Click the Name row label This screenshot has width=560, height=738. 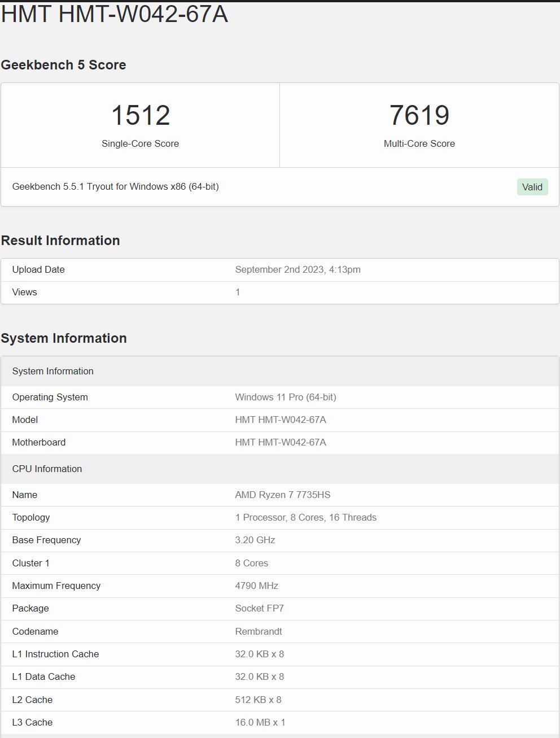tap(24, 495)
